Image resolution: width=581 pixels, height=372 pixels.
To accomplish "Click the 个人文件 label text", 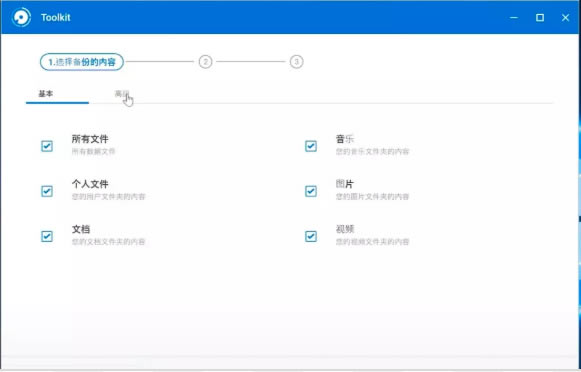I will (x=90, y=184).
